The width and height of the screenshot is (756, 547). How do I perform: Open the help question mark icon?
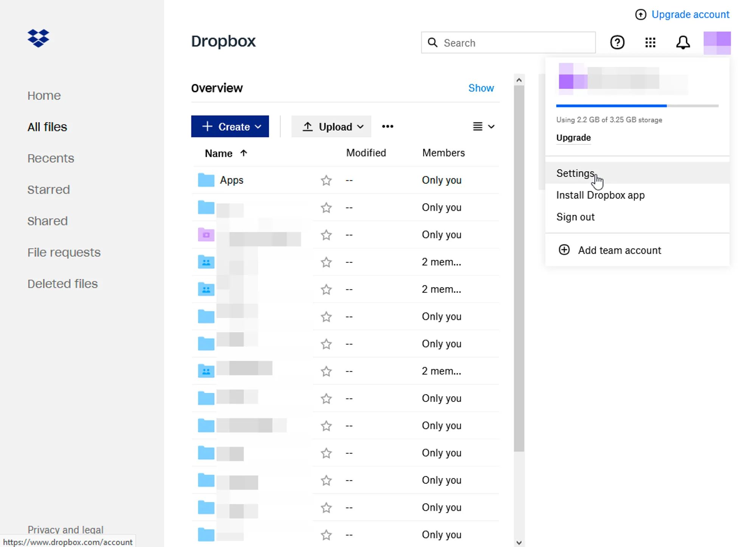617,42
